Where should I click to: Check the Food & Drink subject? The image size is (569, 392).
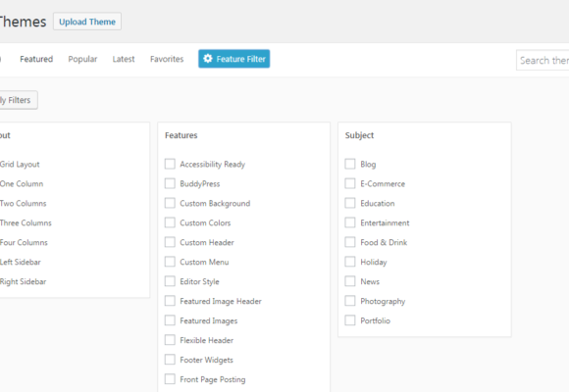tap(350, 242)
